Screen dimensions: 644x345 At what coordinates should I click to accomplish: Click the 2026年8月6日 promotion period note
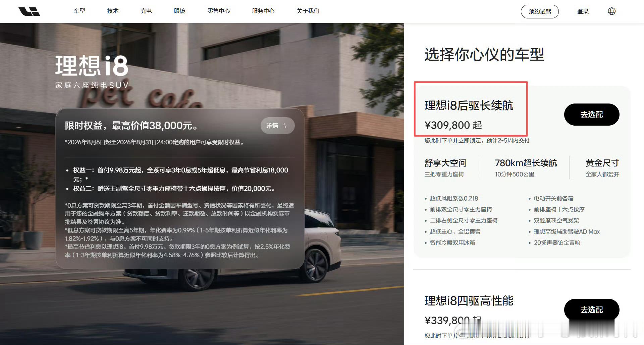154,142
